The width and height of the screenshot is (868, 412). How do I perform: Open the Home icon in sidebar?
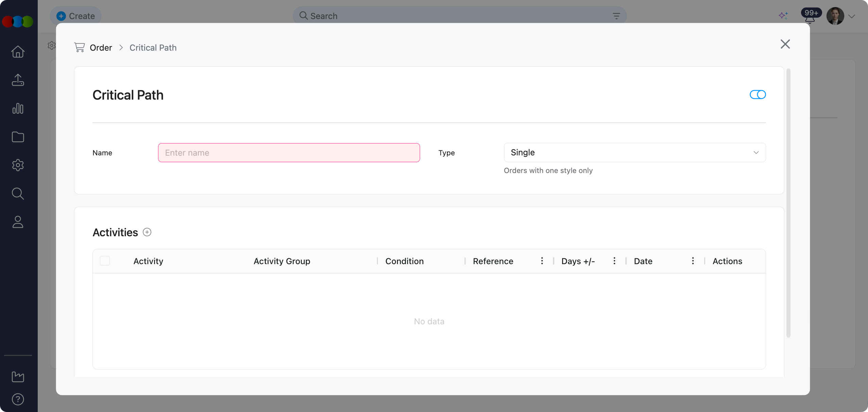click(x=18, y=52)
